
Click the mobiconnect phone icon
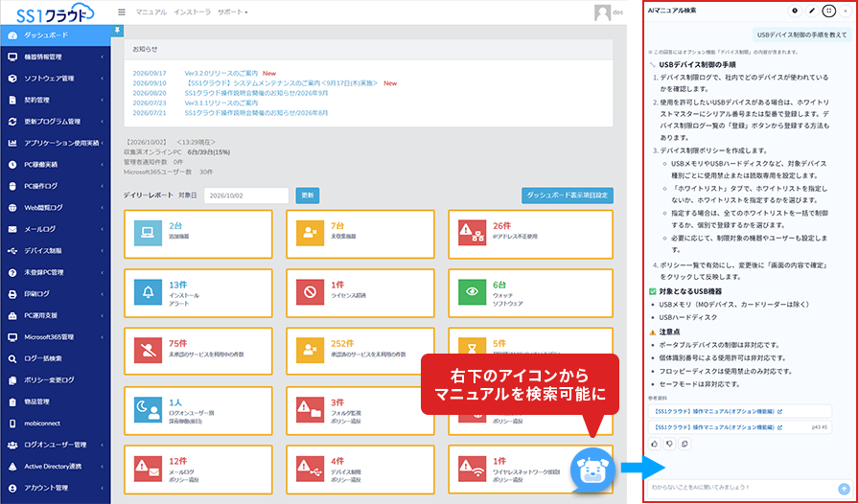pyautogui.click(x=12, y=424)
